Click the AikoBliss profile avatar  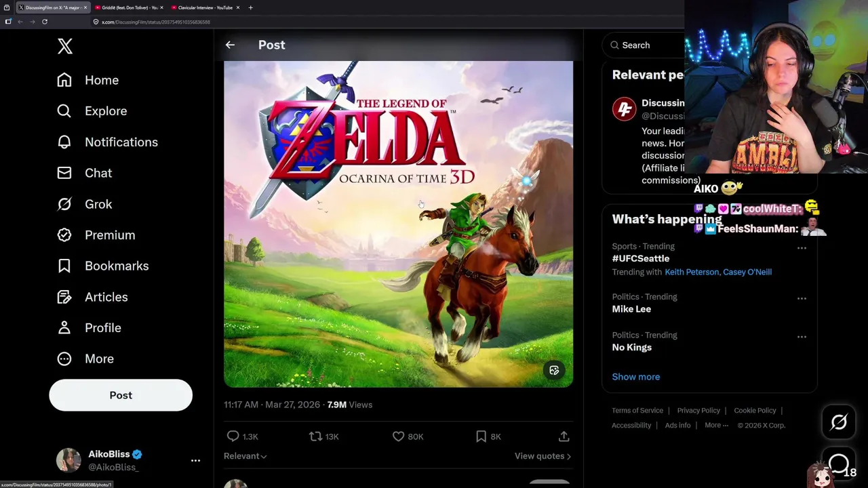point(68,460)
